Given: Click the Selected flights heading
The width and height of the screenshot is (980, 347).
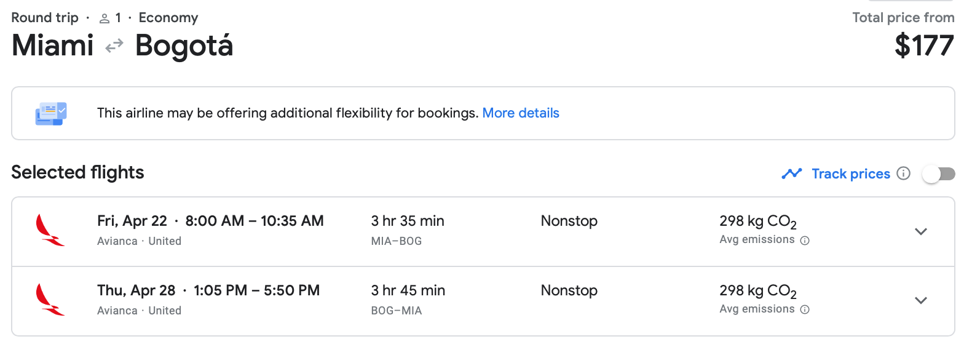Looking at the screenshot, I should [77, 172].
